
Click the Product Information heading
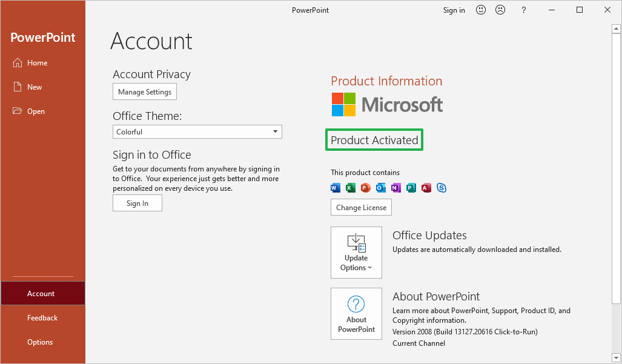[386, 81]
